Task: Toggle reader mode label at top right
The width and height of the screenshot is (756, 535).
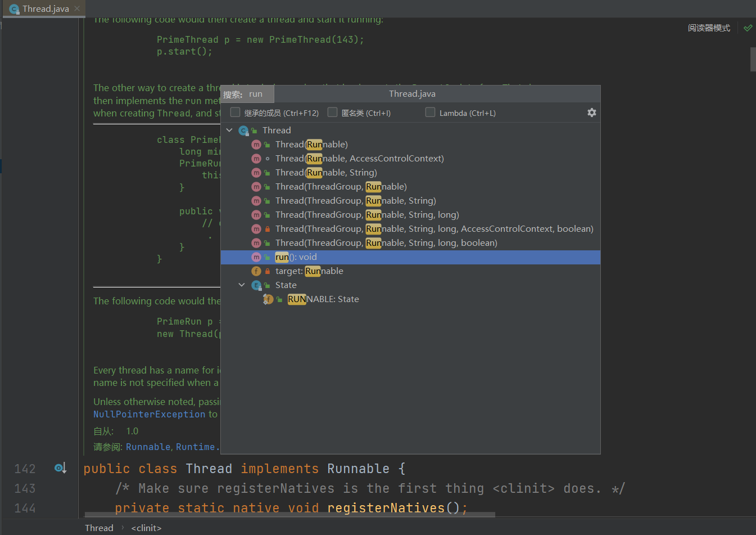Action: 709,28
